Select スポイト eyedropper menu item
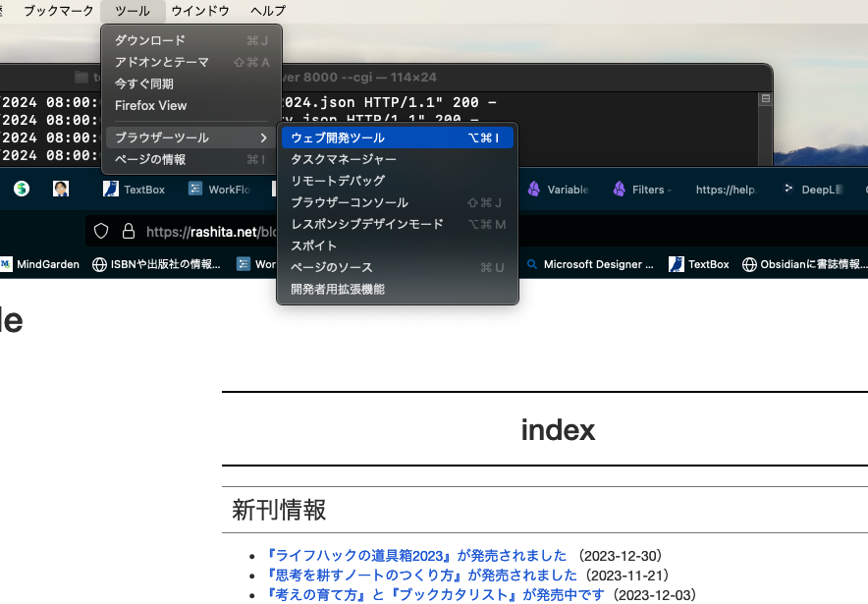The width and height of the screenshot is (868, 604). pyautogui.click(x=314, y=246)
